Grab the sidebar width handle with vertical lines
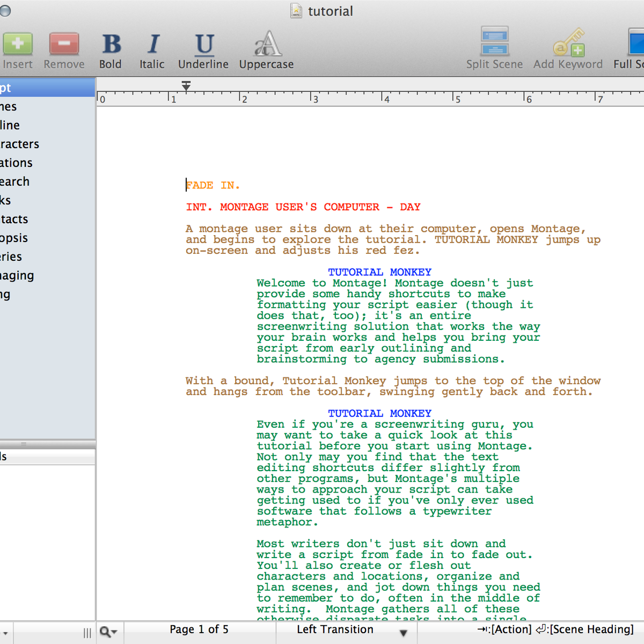Viewport: 644px width, 644px height. point(87,633)
